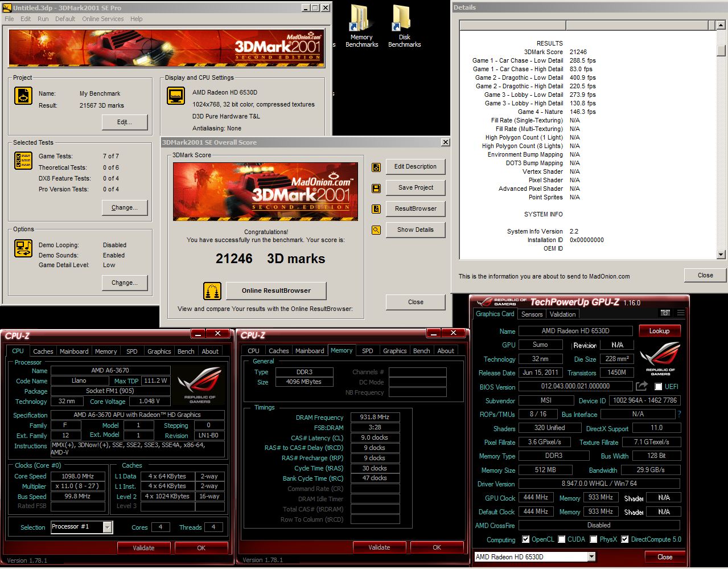Click Close in the GPU-Z window

pyautogui.click(x=665, y=557)
